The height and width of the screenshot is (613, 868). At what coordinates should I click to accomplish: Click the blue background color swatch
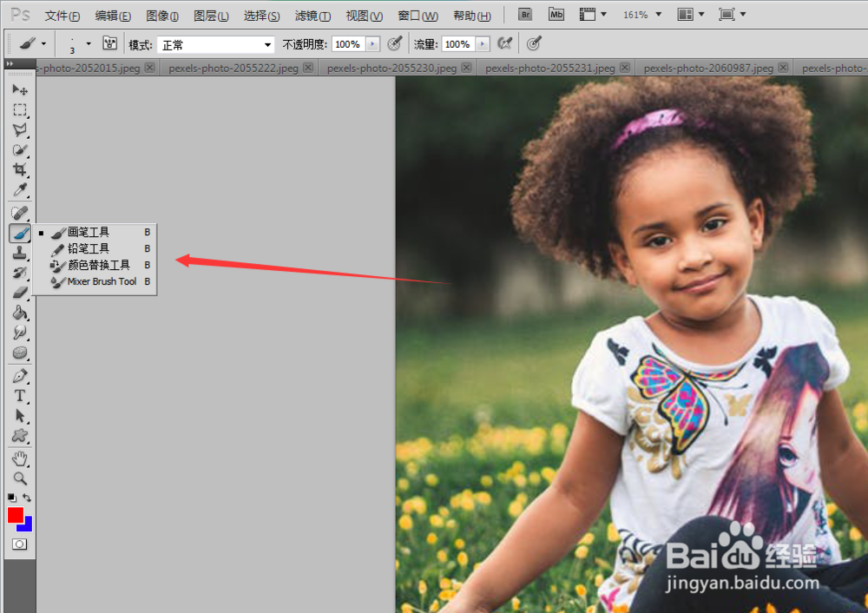[x=27, y=525]
